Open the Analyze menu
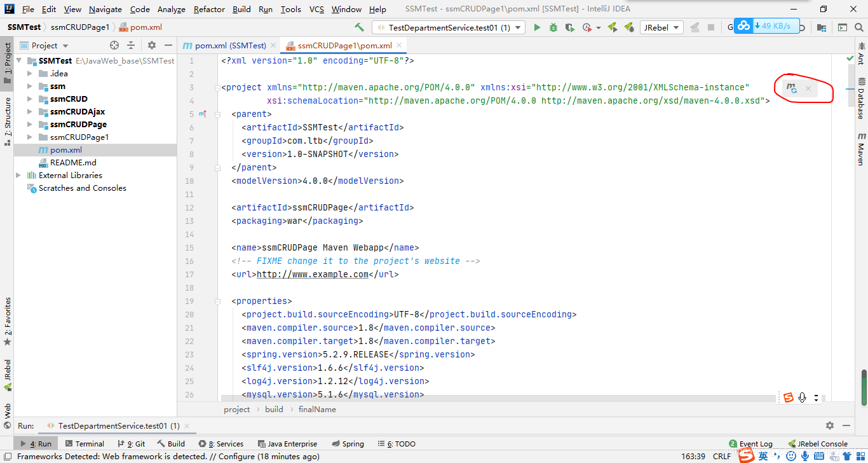The width and height of the screenshot is (868, 463). [x=172, y=9]
